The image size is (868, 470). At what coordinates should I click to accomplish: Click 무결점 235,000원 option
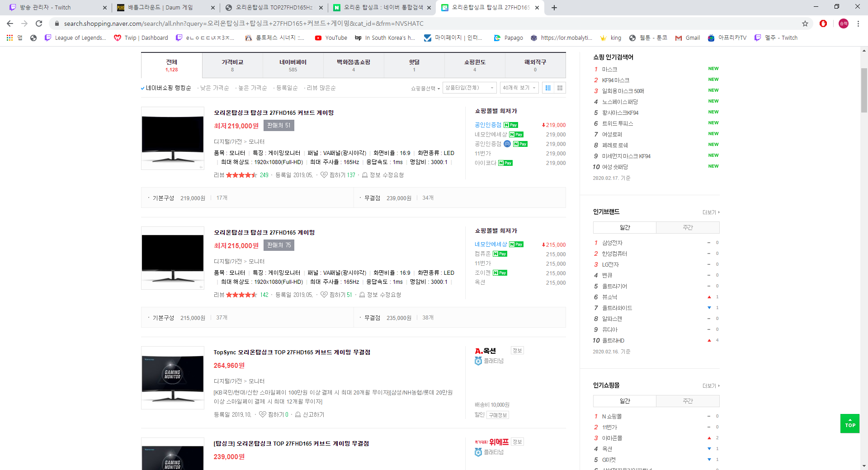tap(388, 318)
